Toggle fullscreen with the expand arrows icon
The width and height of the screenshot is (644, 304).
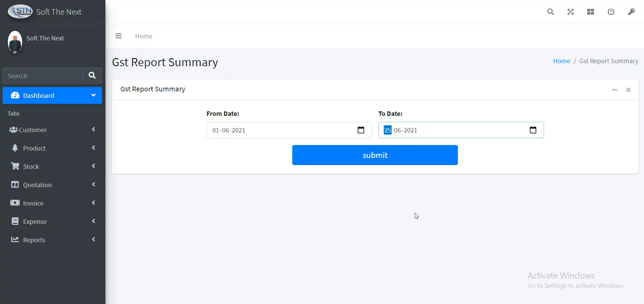(571, 12)
